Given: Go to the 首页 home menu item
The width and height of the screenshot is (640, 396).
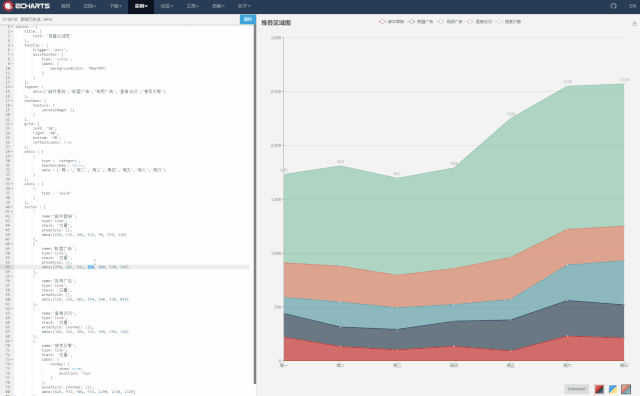Looking at the screenshot, I should [x=65, y=6].
